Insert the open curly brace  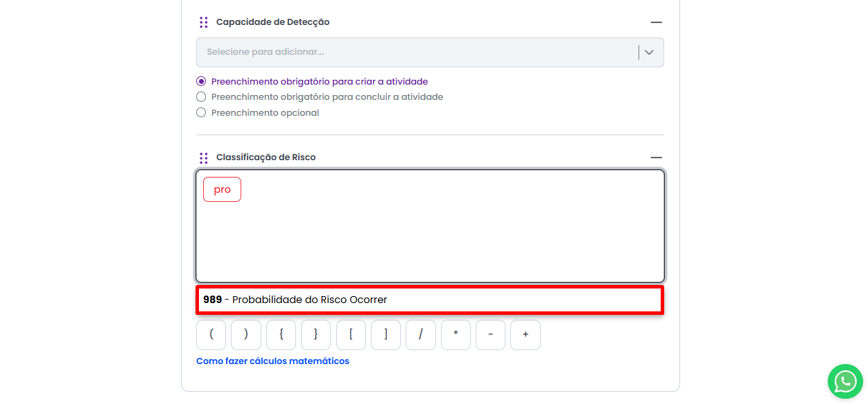pyautogui.click(x=281, y=335)
